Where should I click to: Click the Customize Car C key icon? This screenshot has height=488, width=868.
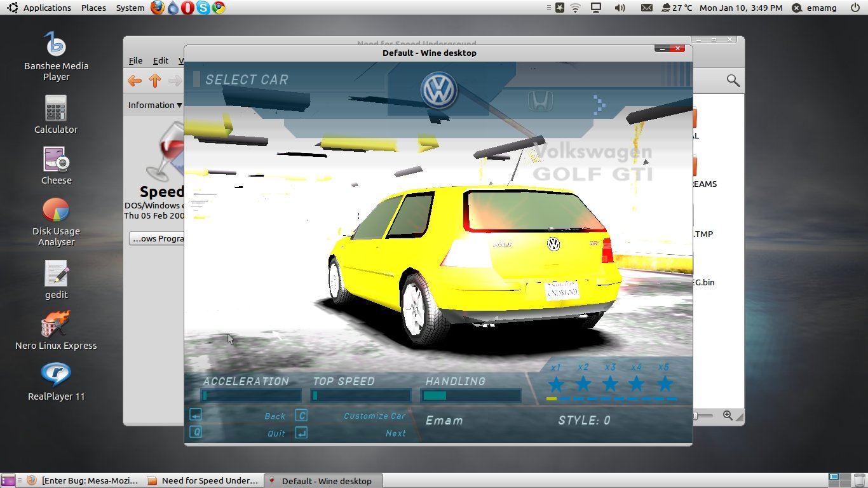[302, 416]
